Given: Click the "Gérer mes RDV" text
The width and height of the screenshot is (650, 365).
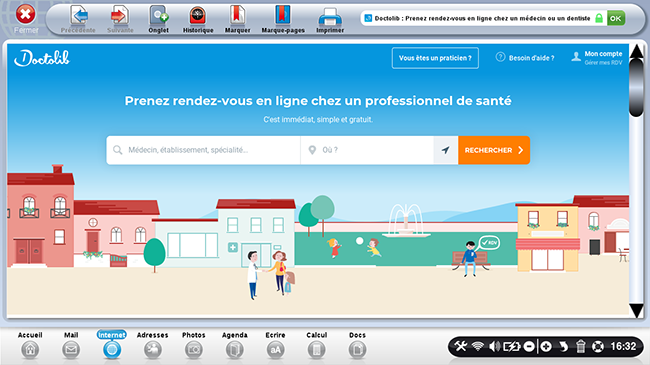Looking at the screenshot, I should (603, 63).
